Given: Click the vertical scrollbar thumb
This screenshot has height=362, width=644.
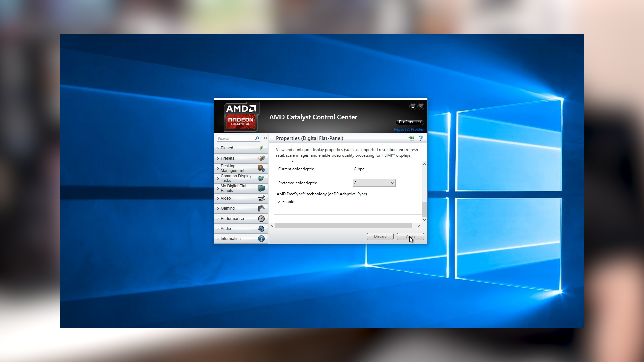Looking at the screenshot, I should (x=424, y=209).
